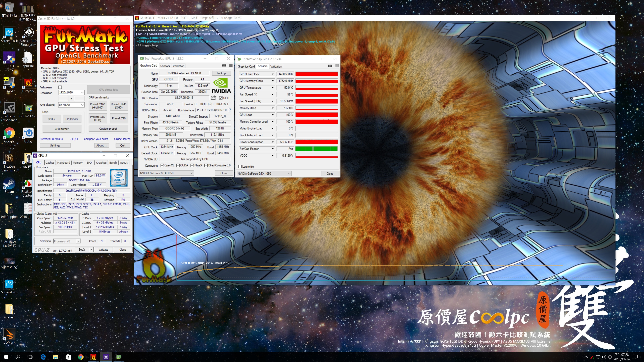Open the Compare your score link

coord(96,139)
